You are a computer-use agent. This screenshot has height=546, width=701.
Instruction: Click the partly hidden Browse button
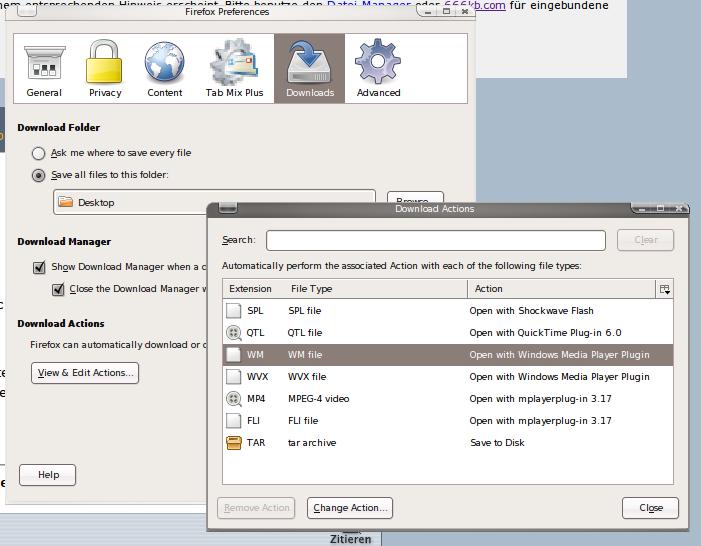[x=415, y=197]
